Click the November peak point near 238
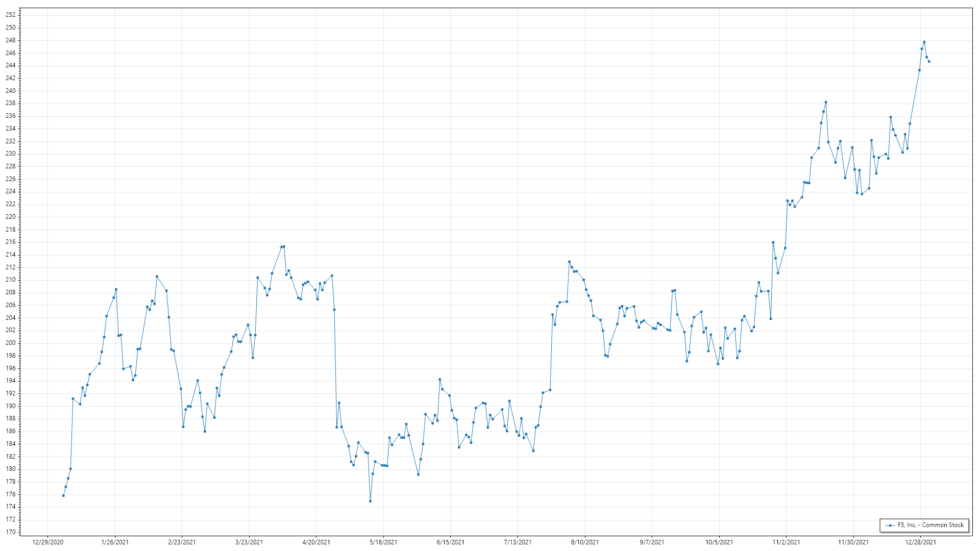Image resolution: width=980 pixels, height=551 pixels. click(x=826, y=102)
